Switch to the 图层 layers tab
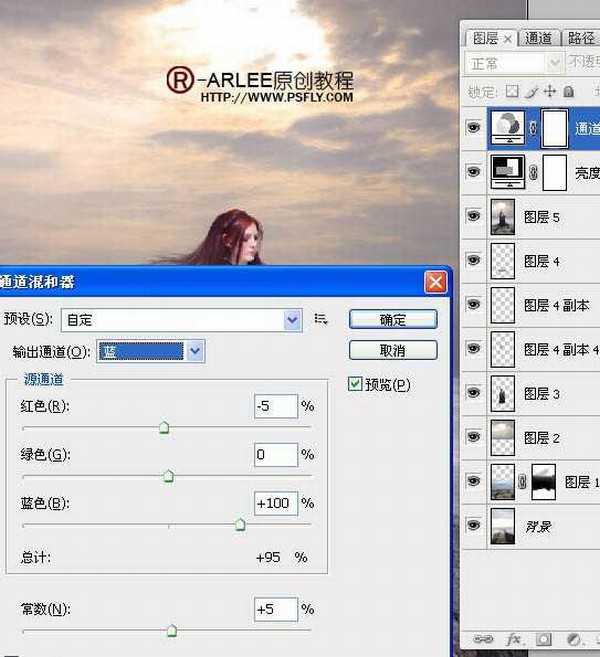 (x=485, y=39)
